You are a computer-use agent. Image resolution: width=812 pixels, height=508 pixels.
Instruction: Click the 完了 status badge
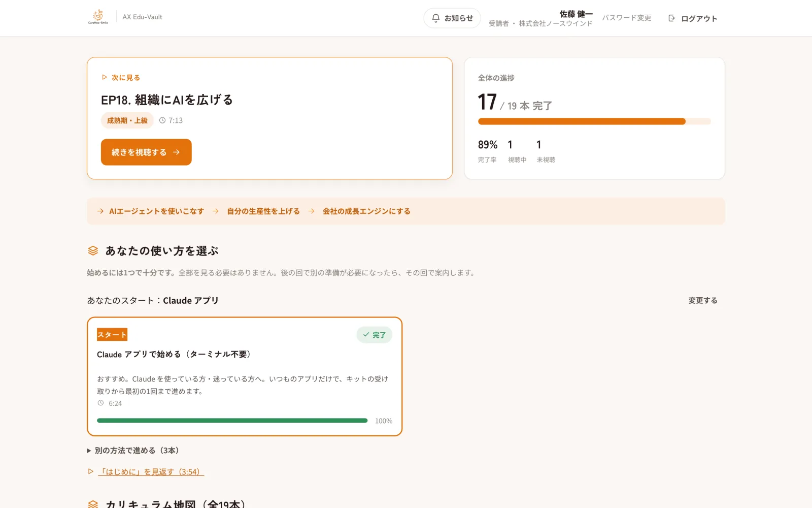click(x=375, y=335)
